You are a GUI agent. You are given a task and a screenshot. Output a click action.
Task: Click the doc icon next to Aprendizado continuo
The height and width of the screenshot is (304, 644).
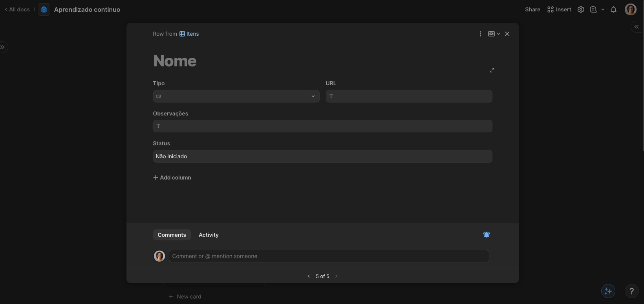(44, 9)
